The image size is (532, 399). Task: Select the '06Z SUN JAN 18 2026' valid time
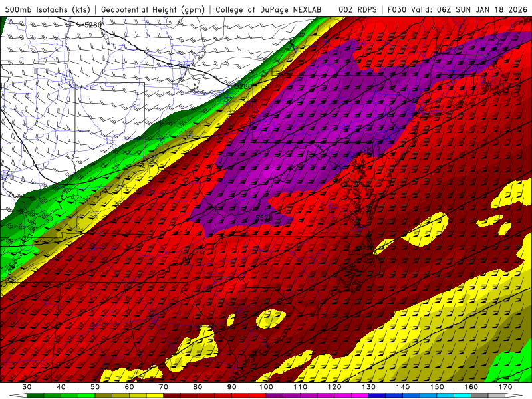482,9
